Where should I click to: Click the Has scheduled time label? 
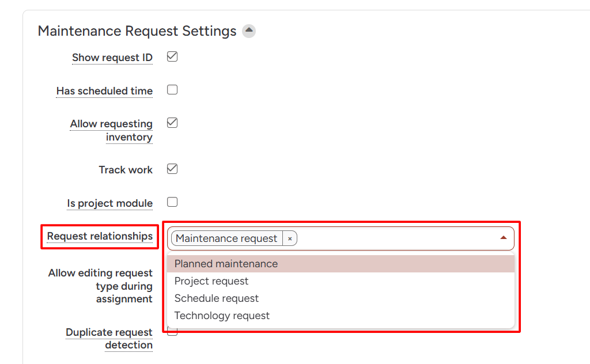click(x=104, y=91)
